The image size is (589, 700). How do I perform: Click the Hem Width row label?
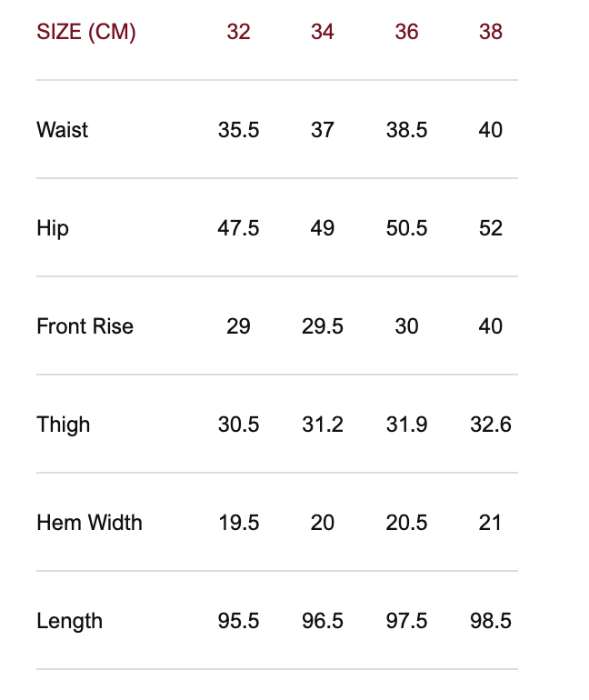[x=89, y=523]
